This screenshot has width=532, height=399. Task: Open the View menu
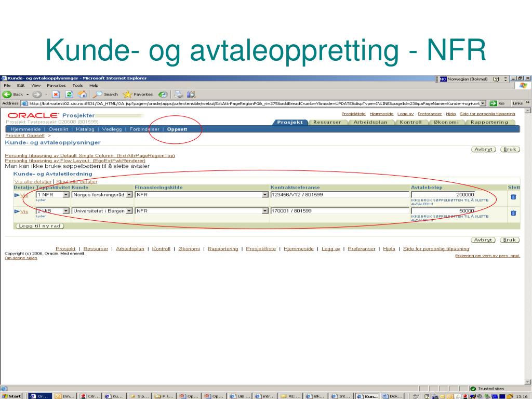(36, 86)
